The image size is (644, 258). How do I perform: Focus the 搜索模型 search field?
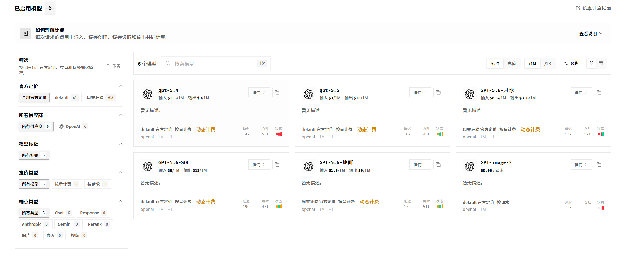coord(216,63)
